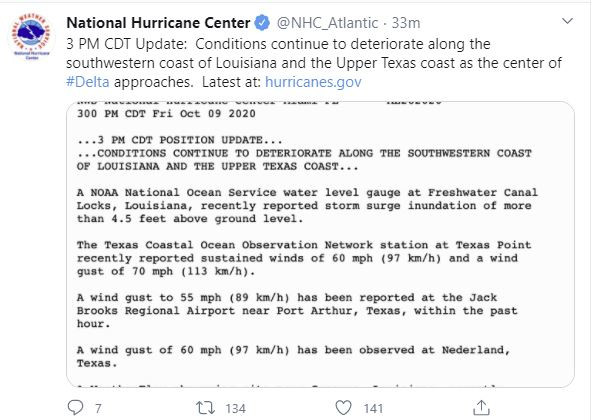Open the share tweet icon
This screenshot has width=595, height=420.
click(481, 408)
